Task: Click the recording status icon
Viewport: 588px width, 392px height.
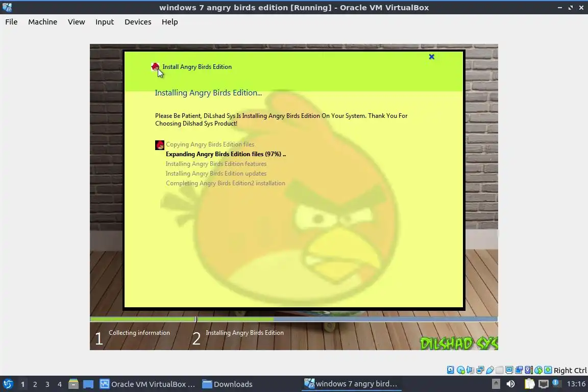Action: 519,370
